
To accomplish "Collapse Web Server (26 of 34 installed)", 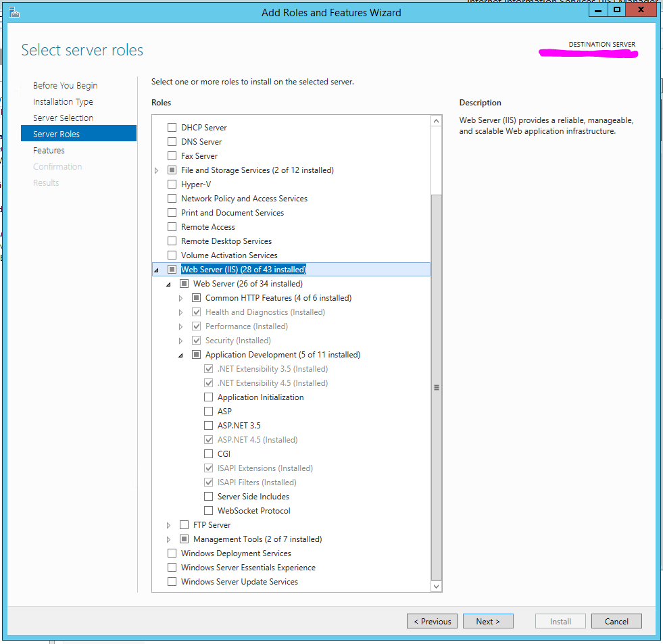I will point(169,284).
